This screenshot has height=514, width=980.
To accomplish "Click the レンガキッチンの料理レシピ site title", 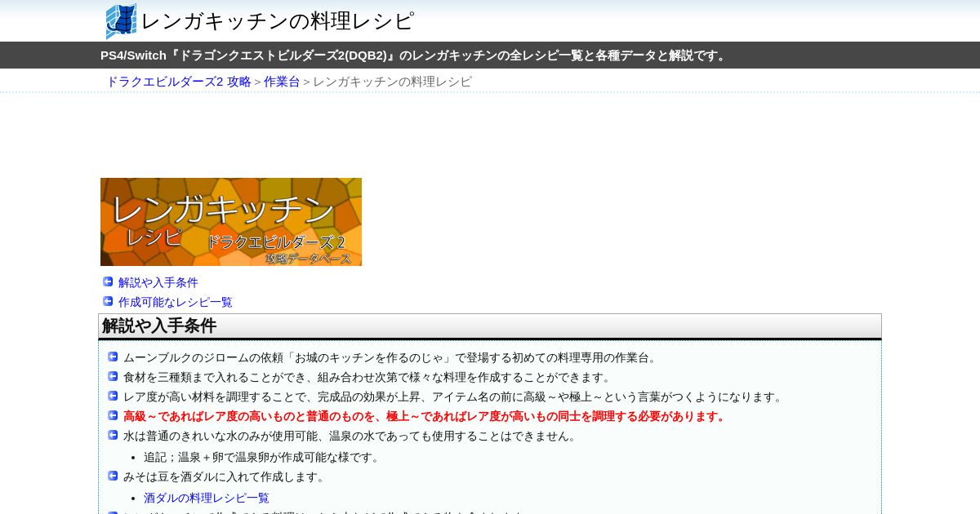I will pos(278,21).
